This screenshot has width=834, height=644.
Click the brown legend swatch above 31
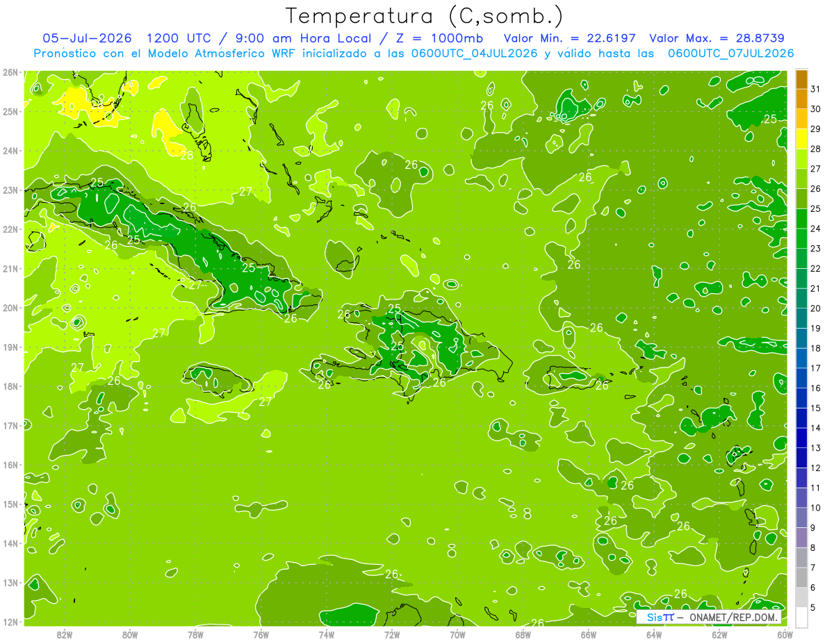click(801, 79)
